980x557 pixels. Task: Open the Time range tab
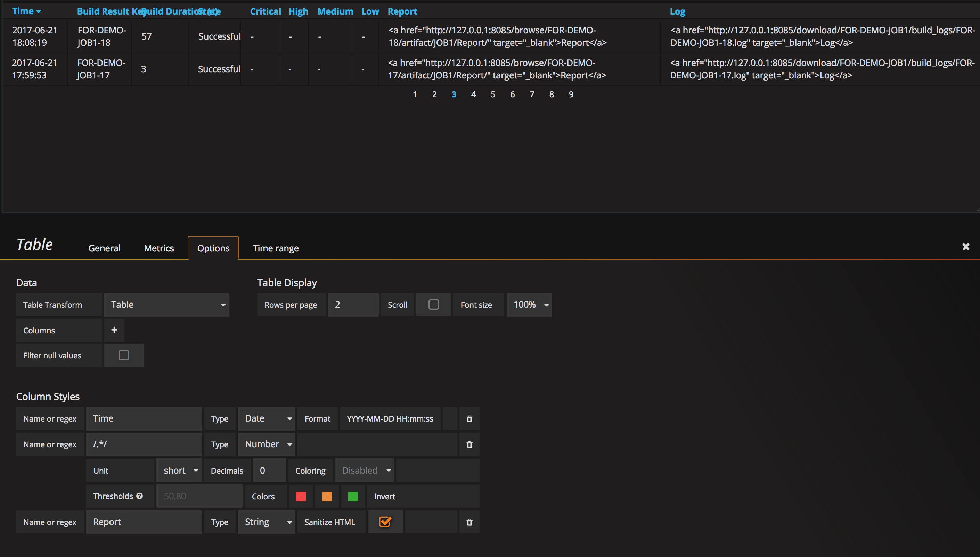275,248
